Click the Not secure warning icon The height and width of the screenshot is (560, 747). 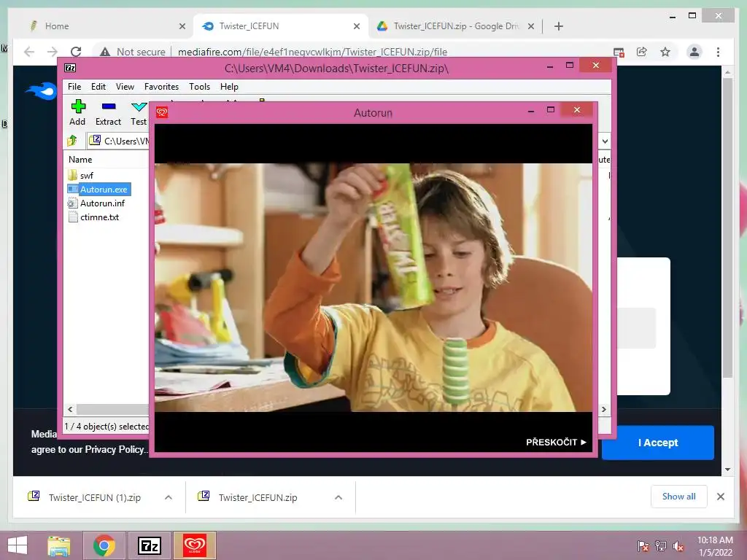[105, 52]
